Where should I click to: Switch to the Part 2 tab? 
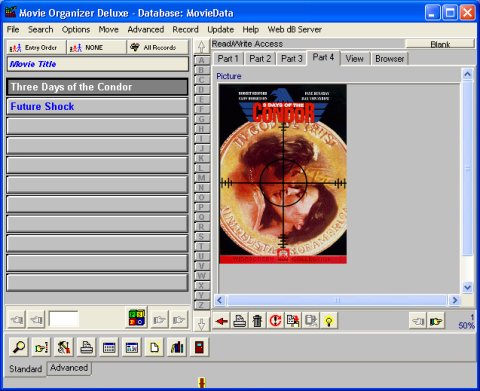pos(260,59)
